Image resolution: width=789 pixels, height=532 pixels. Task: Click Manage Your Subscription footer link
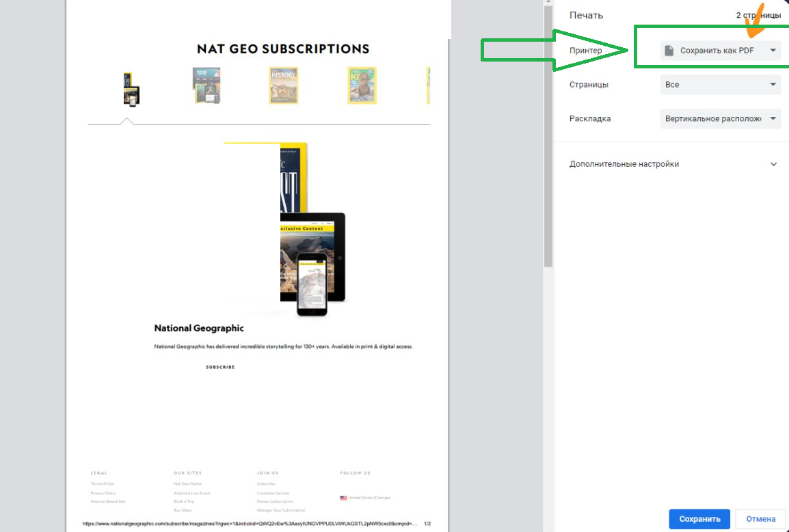pyautogui.click(x=281, y=510)
